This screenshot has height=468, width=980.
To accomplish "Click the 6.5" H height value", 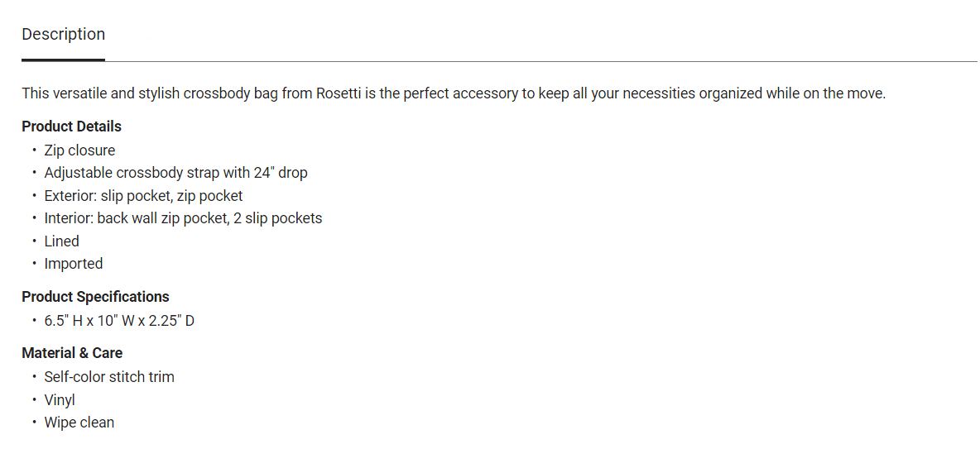I will click(x=63, y=321).
